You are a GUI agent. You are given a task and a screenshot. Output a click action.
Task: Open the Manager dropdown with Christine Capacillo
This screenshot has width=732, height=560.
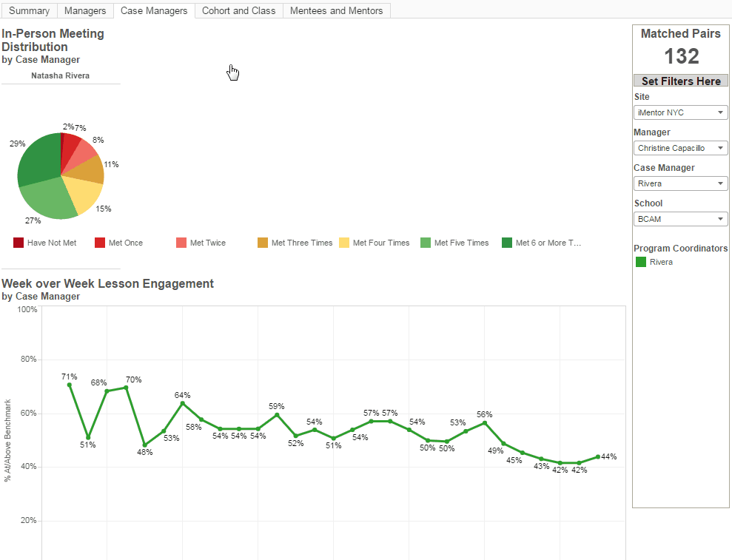681,148
